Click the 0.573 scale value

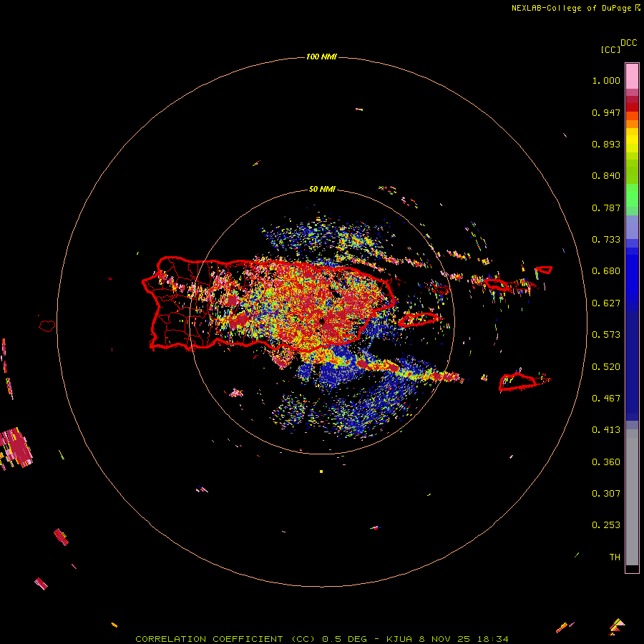(606, 335)
